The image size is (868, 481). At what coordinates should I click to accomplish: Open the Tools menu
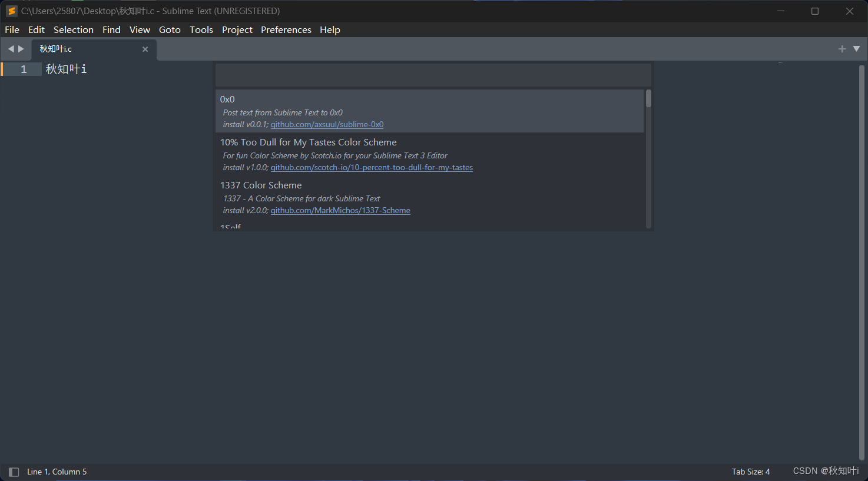201,29
